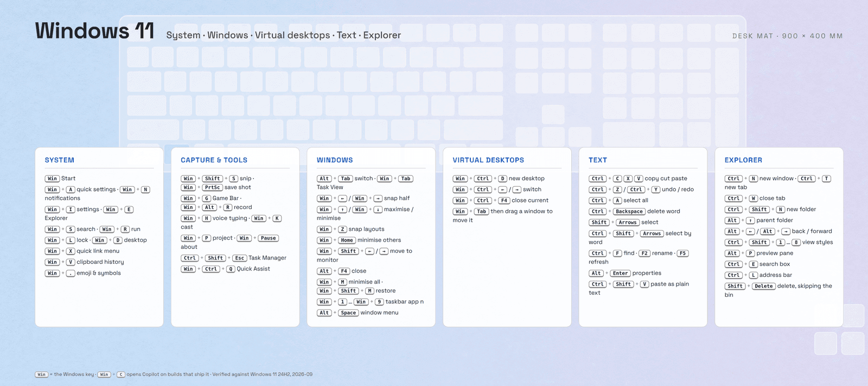Screen dimensions: 868x386
Task: Select the SYSTEM card heading
Action: pos(60,160)
